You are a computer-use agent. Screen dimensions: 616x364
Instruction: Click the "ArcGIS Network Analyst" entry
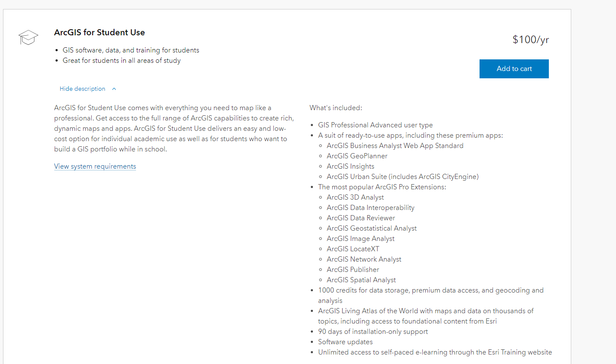coord(364,259)
